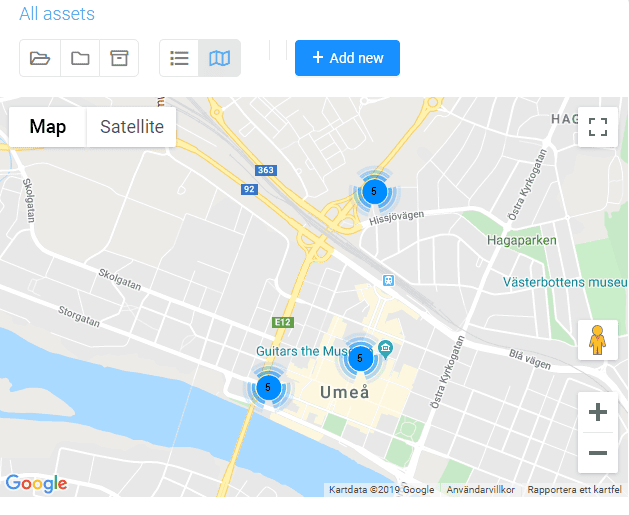Screen dimensions: 629x515
Task: Click the Västerbottens museum map label
Action: click(566, 282)
